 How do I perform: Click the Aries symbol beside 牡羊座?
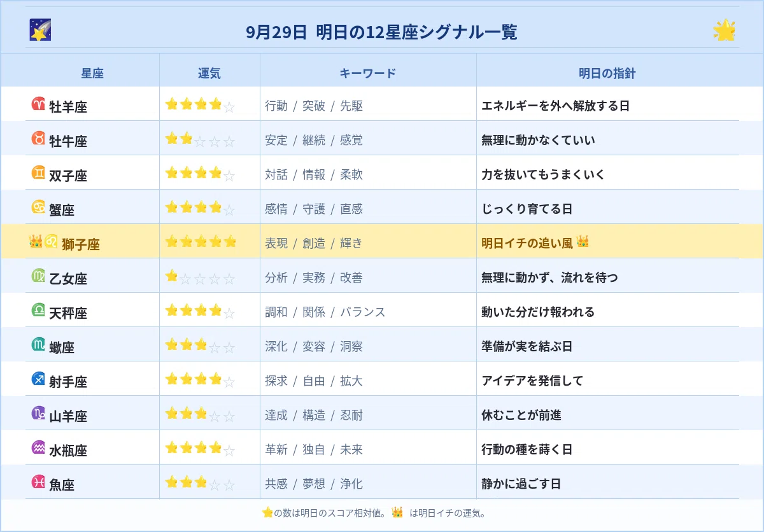(x=39, y=104)
